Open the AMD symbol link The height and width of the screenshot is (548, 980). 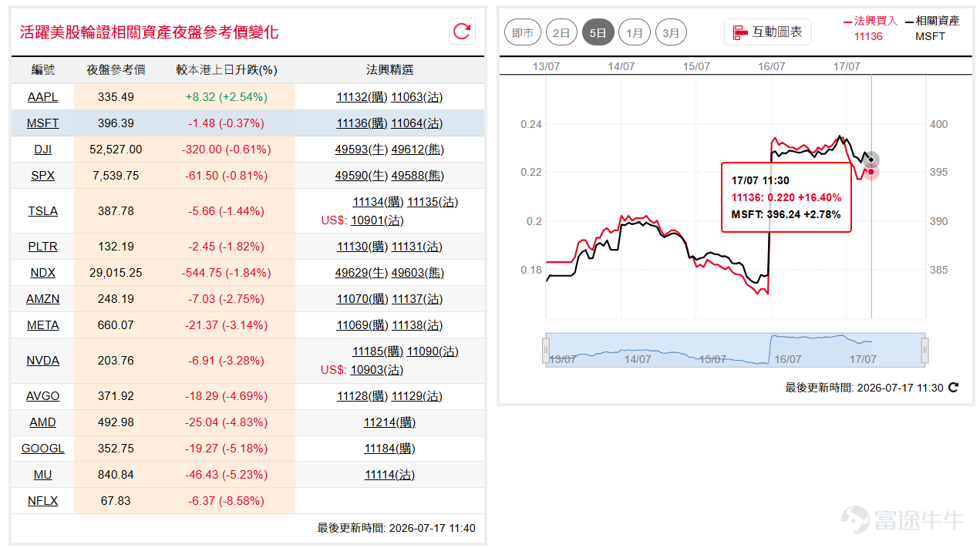pos(43,422)
